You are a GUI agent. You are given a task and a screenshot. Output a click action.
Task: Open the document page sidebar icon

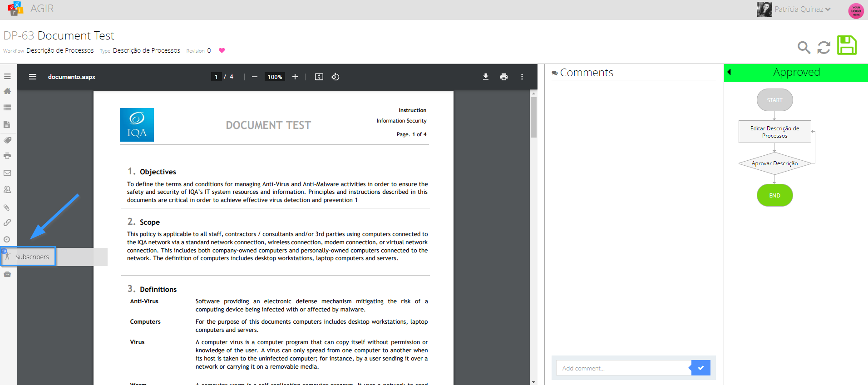7,124
